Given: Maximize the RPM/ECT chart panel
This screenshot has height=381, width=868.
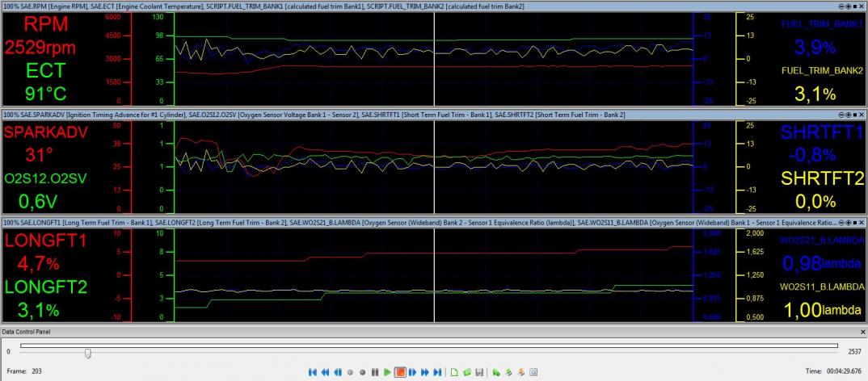Looking at the screenshot, I should [855, 6].
